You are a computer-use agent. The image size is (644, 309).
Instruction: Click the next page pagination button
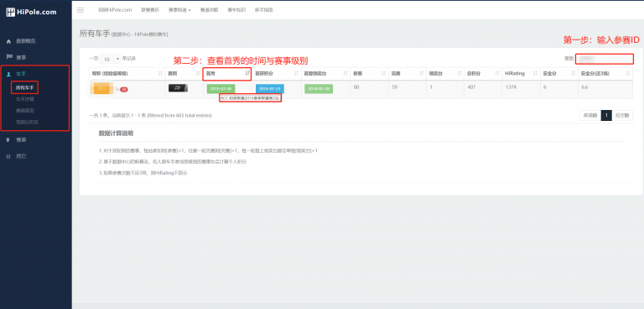pyautogui.click(x=622, y=116)
